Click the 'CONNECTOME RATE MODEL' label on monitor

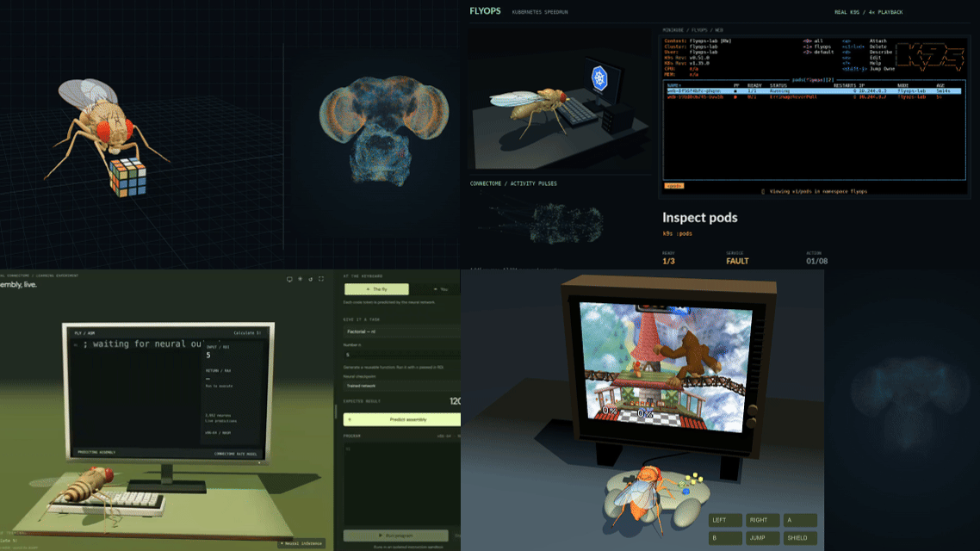click(x=236, y=455)
